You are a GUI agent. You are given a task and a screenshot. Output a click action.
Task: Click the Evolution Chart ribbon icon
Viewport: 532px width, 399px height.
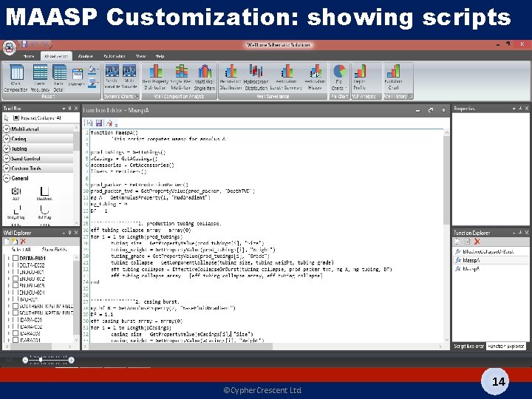coord(393,78)
